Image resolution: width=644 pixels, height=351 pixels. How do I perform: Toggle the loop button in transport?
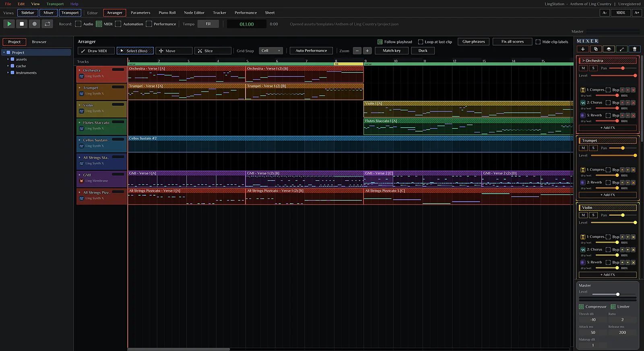tap(47, 24)
